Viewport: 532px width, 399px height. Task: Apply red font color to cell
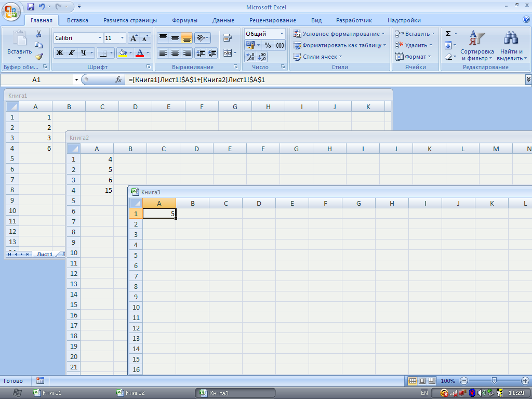139,53
